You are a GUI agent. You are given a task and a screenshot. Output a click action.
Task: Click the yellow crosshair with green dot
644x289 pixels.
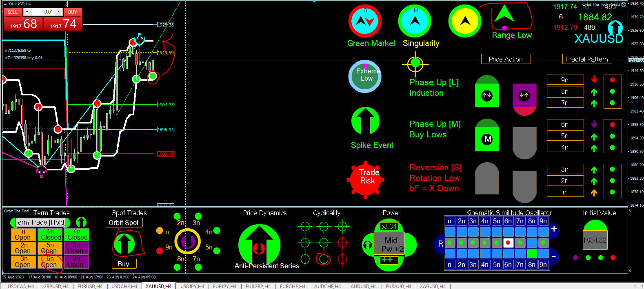click(415, 63)
